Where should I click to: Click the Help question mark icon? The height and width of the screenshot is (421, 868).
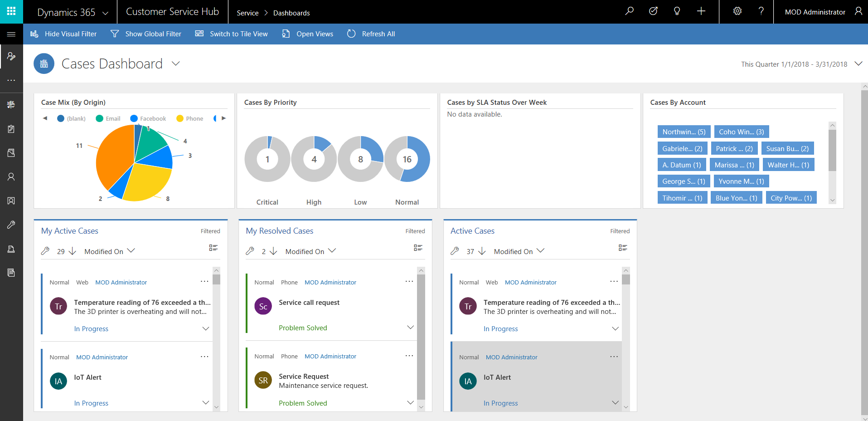point(761,11)
